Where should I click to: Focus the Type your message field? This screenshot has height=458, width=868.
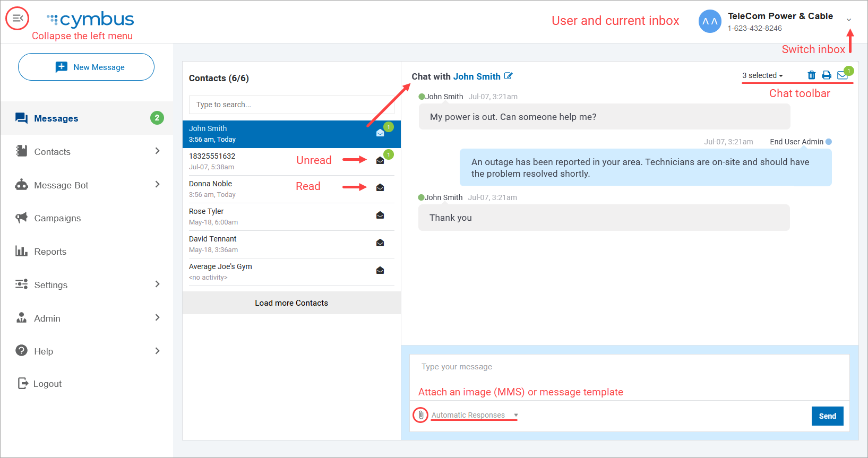click(x=630, y=377)
